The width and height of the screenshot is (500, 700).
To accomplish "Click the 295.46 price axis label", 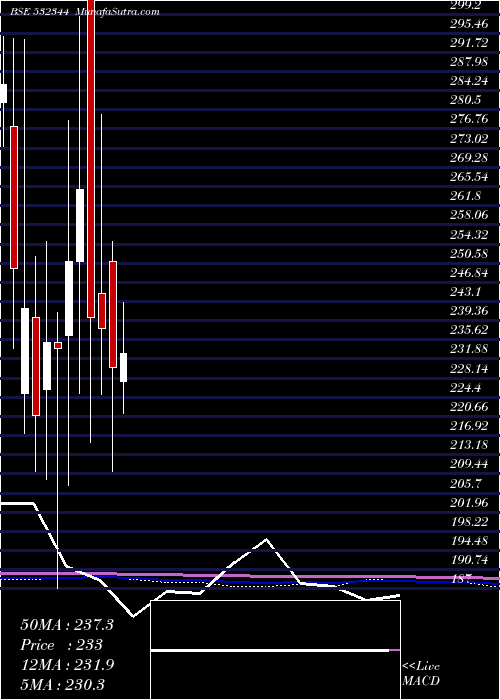I will [x=469, y=23].
